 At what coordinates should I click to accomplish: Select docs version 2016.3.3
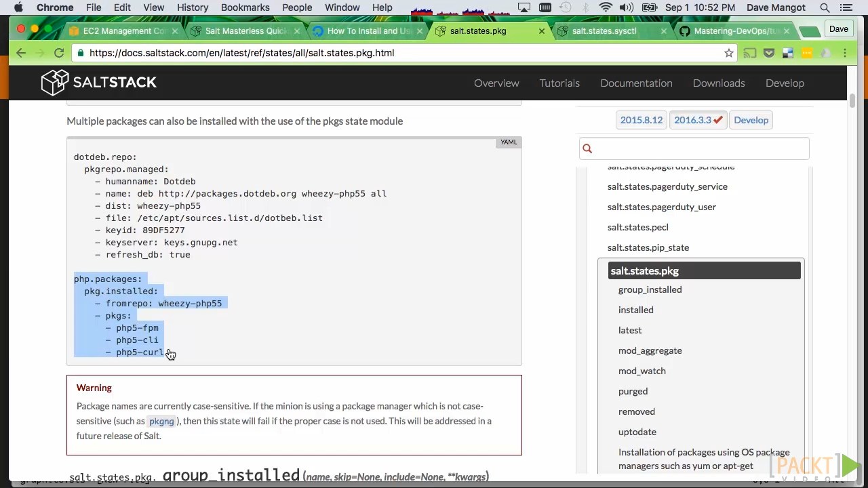pos(698,120)
